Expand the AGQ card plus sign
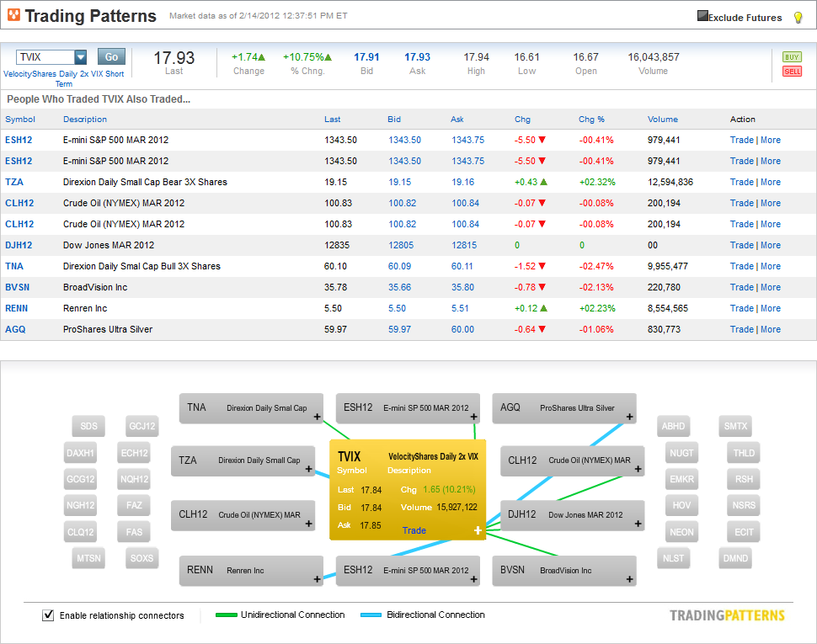817x644 pixels. point(629,417)
